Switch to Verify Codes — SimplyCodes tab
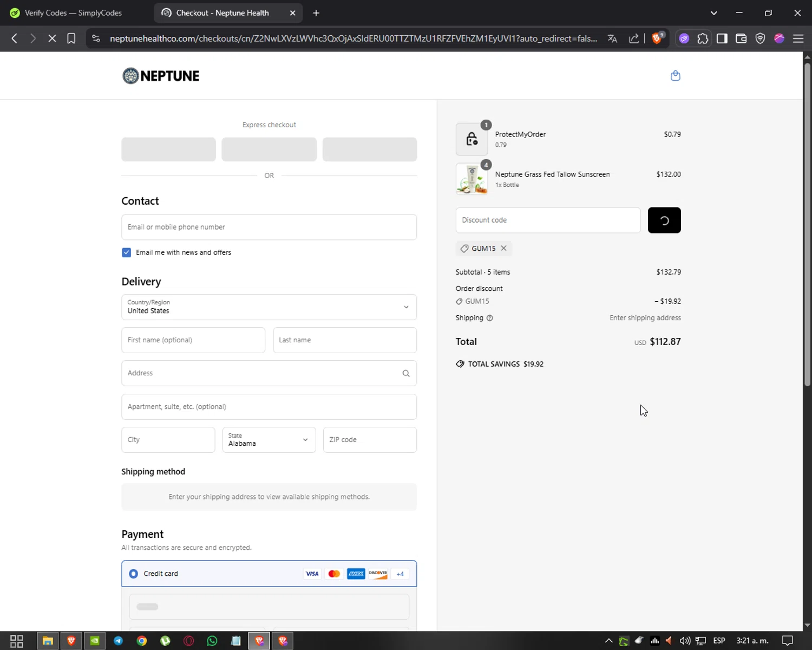The width and height of the screenshot is (812, 650). (73, 13)
